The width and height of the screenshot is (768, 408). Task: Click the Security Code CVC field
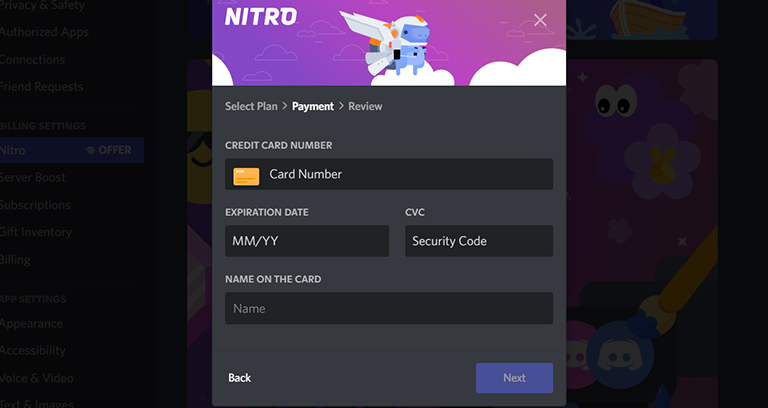pos(479,241)
